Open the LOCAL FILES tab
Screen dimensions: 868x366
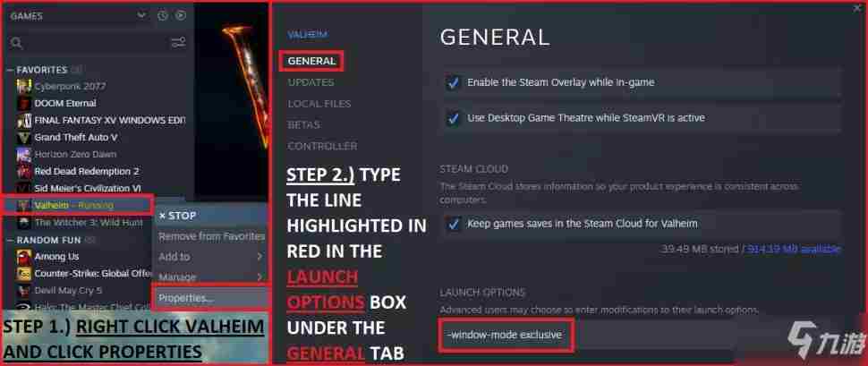click(319, 104)
